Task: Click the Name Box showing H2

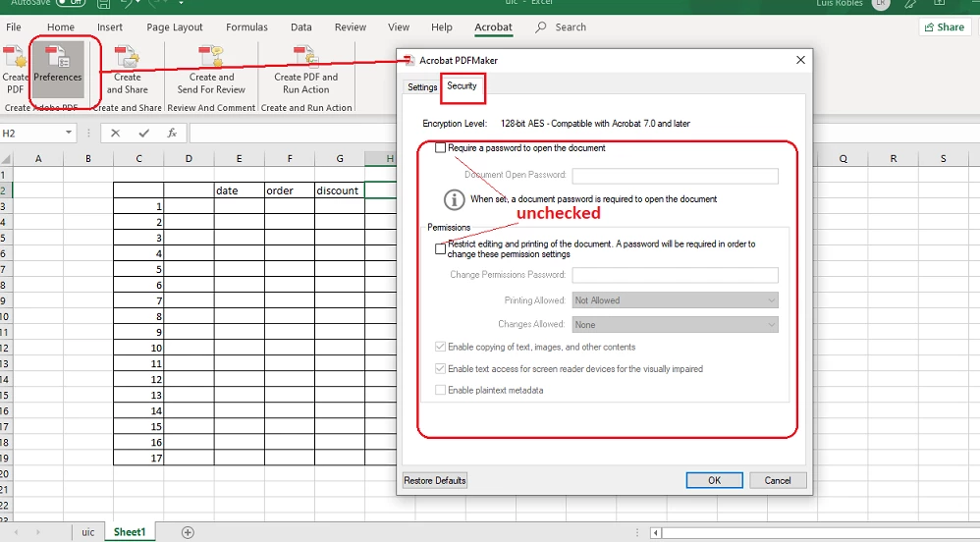Action: (31, 134)
